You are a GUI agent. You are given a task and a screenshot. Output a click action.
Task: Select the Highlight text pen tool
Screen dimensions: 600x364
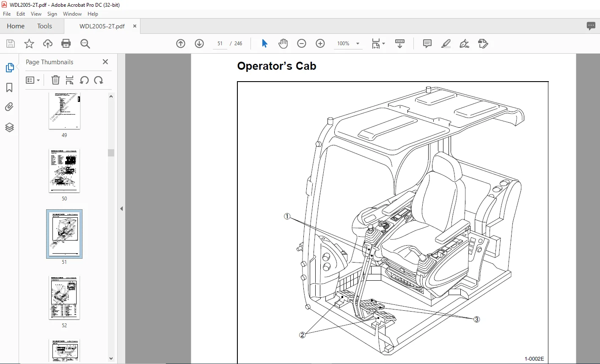coord(446,44)
